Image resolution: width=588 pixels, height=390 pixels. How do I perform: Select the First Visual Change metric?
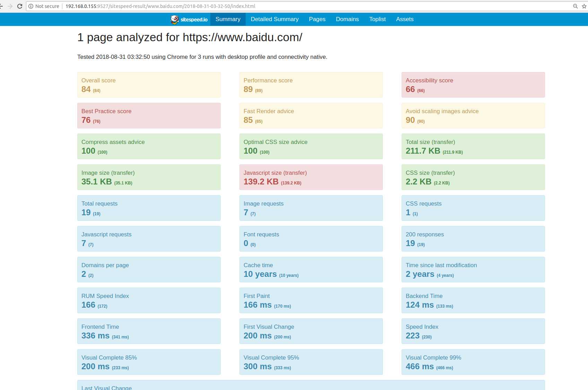point(311,331)
